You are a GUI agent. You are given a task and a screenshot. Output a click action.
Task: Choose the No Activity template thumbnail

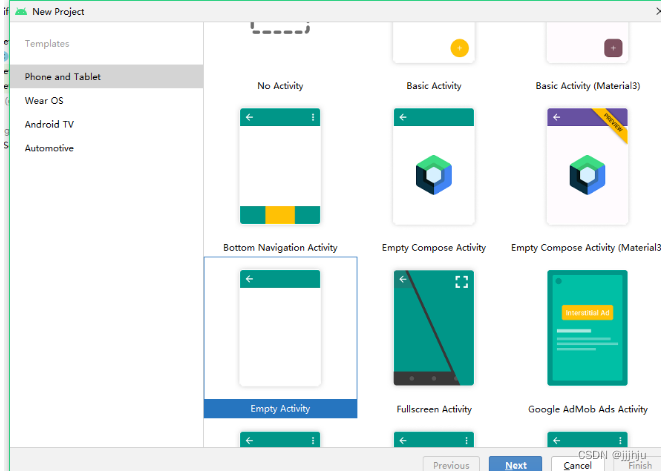[280, 28]
